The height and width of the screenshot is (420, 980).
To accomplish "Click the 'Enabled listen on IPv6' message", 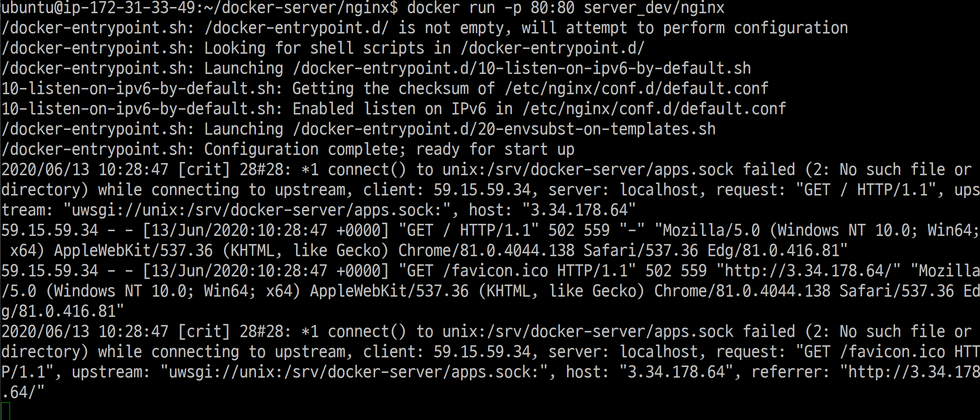I will click(389, 109).
